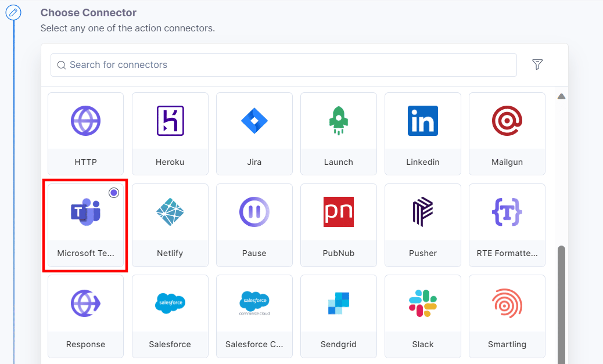
Task: Click the pencil edit step icon
Action: (14, 12)
